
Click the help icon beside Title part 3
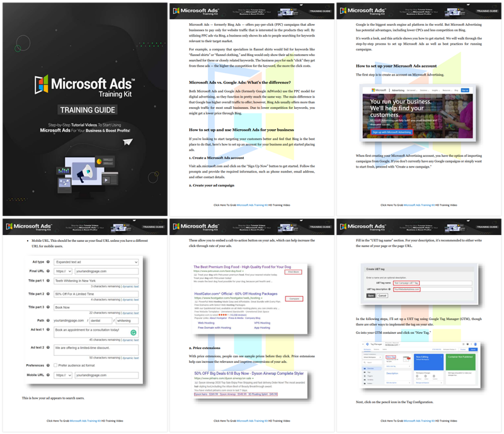pyautogui.click(x=49, y=307)
